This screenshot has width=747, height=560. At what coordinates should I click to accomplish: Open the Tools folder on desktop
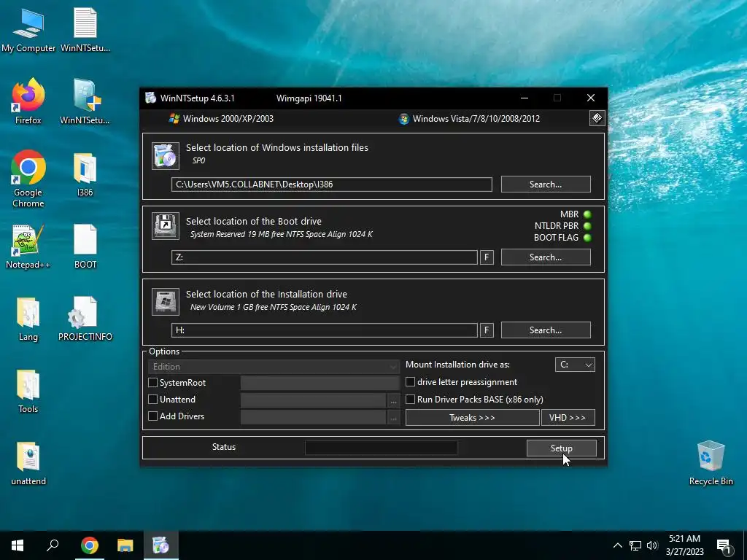click(x=28, y=392)
